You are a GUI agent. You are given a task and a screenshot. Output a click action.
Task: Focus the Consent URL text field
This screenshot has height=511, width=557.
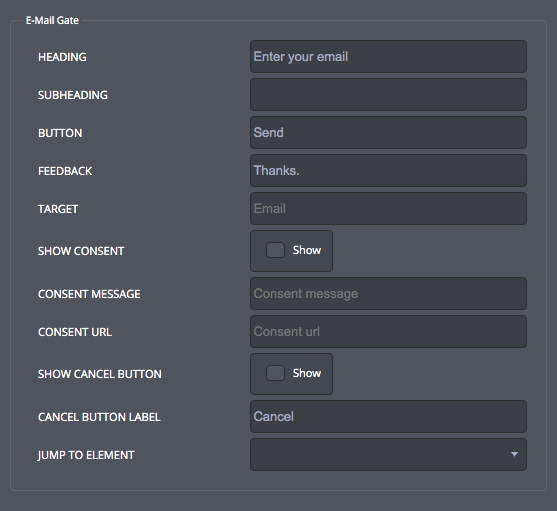pos(388,332)
